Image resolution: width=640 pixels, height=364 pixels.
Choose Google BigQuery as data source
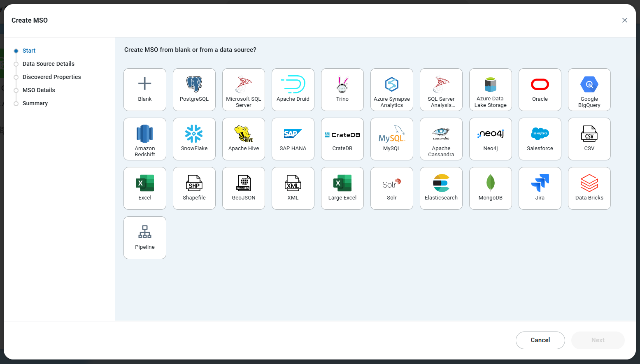(589, 90)
